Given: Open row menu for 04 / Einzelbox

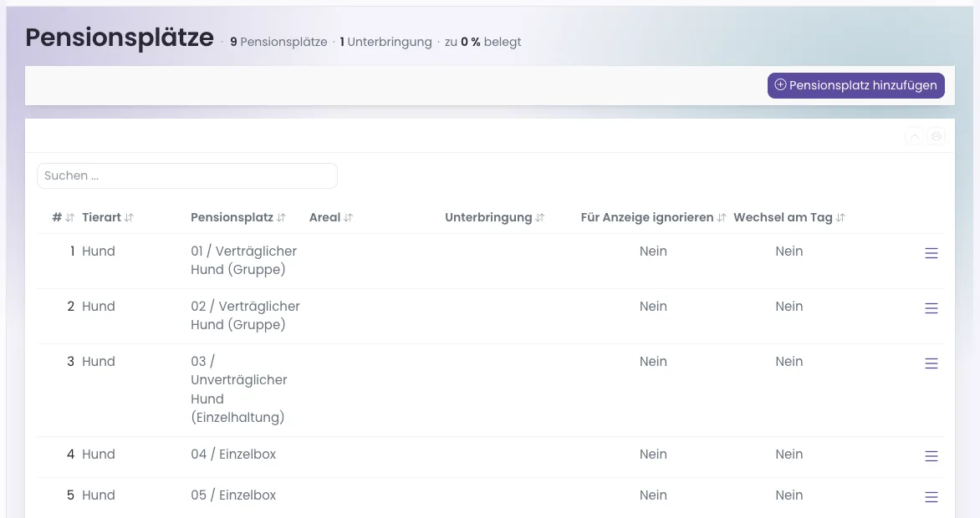Looking at the screenshot, I should coord(932,456).
